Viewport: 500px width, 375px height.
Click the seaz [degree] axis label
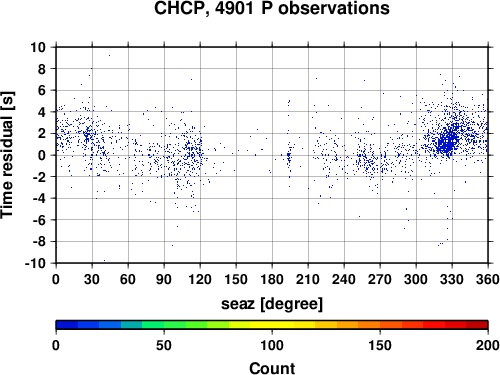coord(272,304)
